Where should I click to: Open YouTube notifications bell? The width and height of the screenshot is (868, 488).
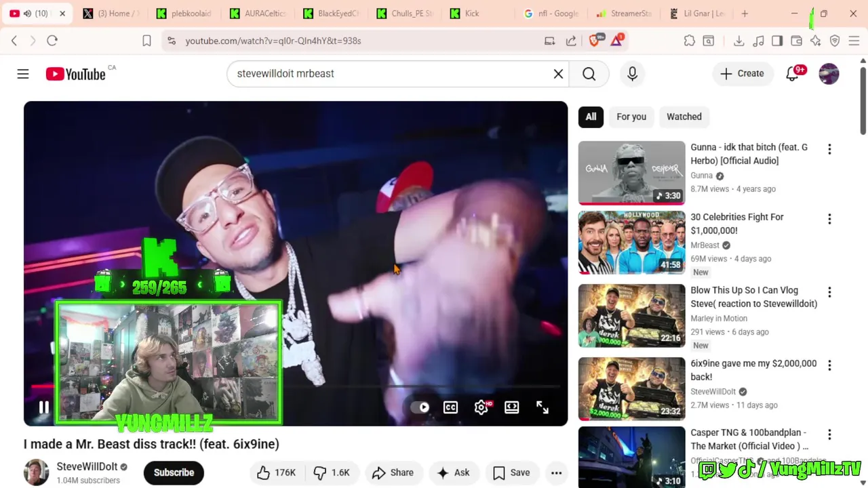point(792,73)
